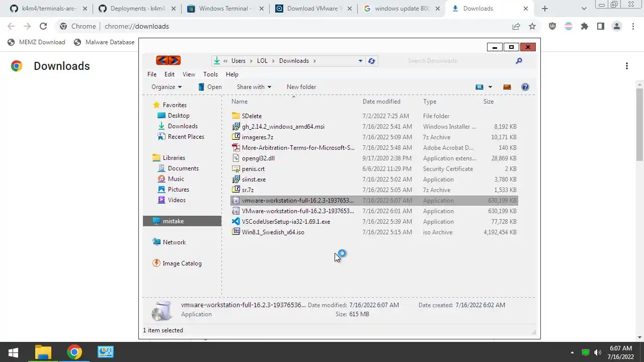Open the Edit menu in Explorer

click(170, 74)
